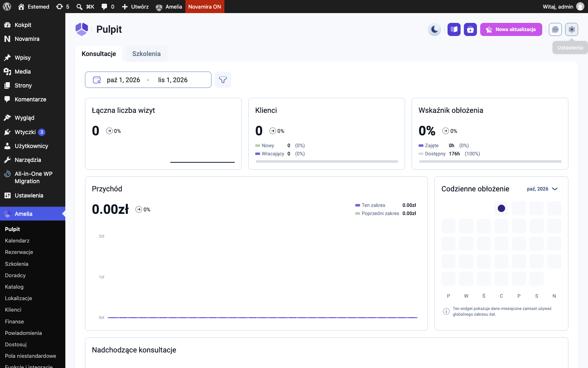The width and height of the screenshot is (588, 368).
Task: Open Wtyczki with 3 updates
Action: 33,132
